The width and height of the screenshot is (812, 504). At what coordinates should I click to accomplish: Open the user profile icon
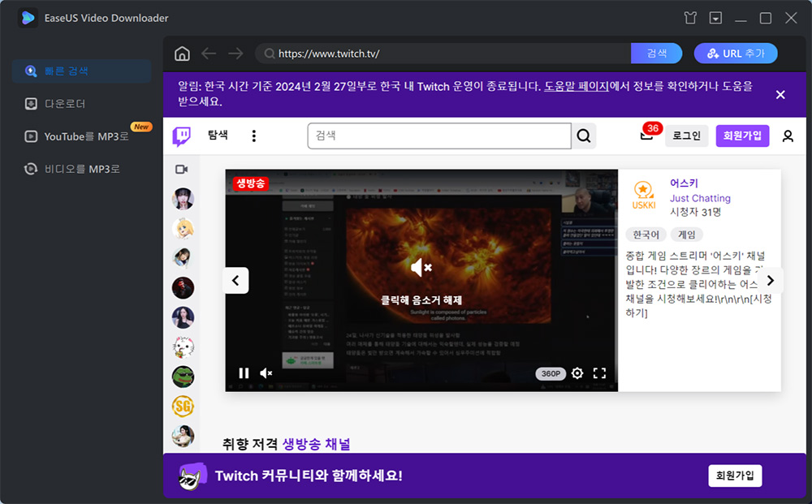pyautogui.click(x=788, y=136)
